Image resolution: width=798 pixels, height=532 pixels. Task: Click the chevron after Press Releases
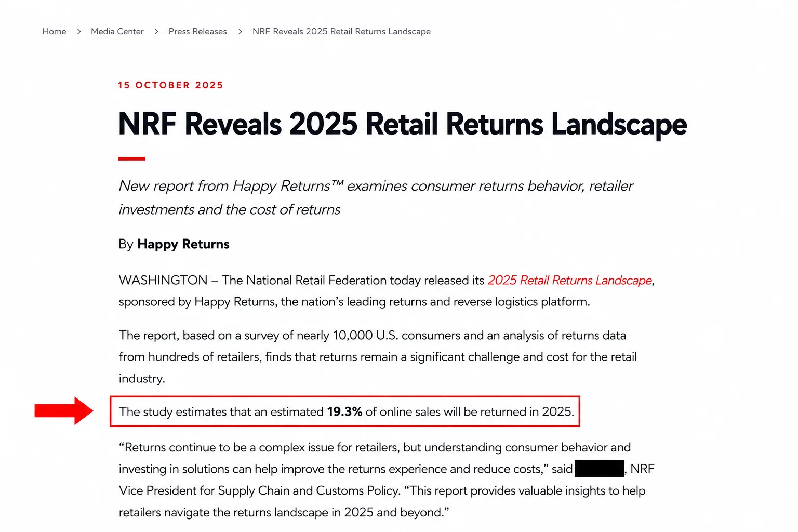[240, 32]
